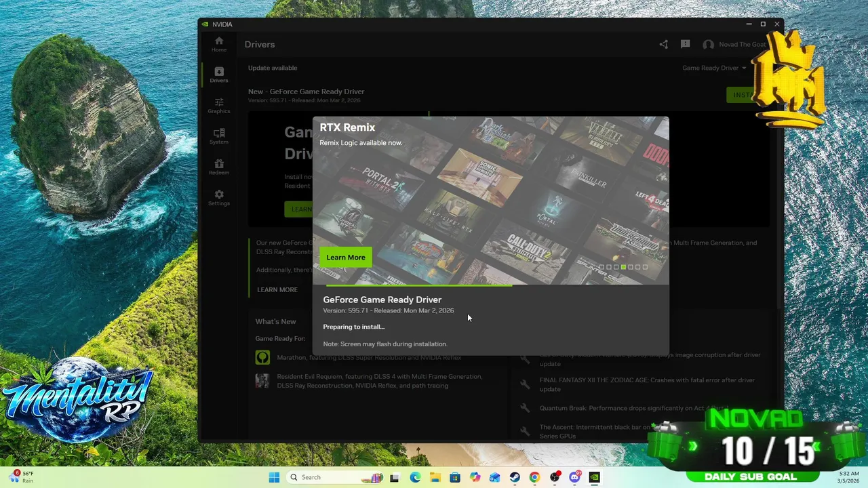The height and width of the screenshot is (488, 868).
Task: Select the Drivers sidebar icon
Action: pos(218,75)
